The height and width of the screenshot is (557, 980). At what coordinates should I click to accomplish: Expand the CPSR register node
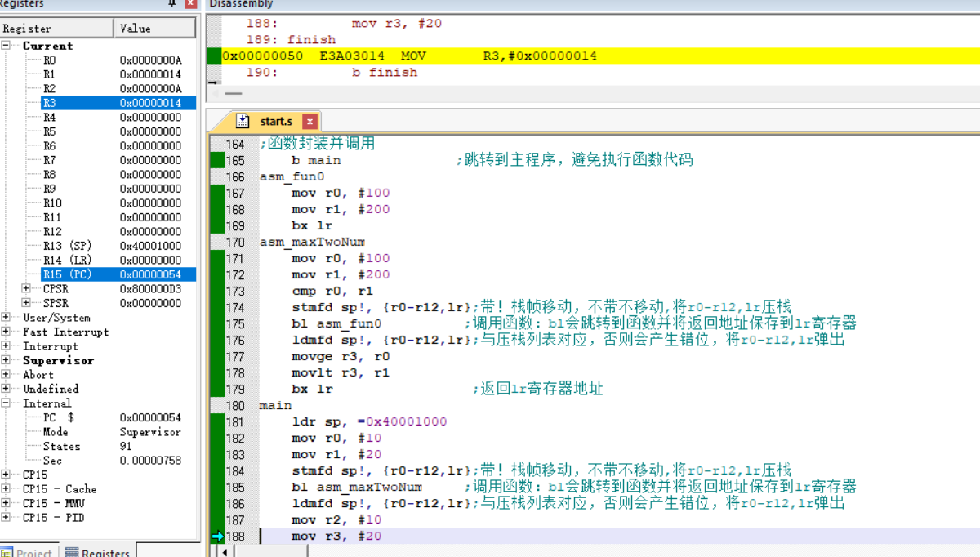pyautogui.click(x=26, y=288)
